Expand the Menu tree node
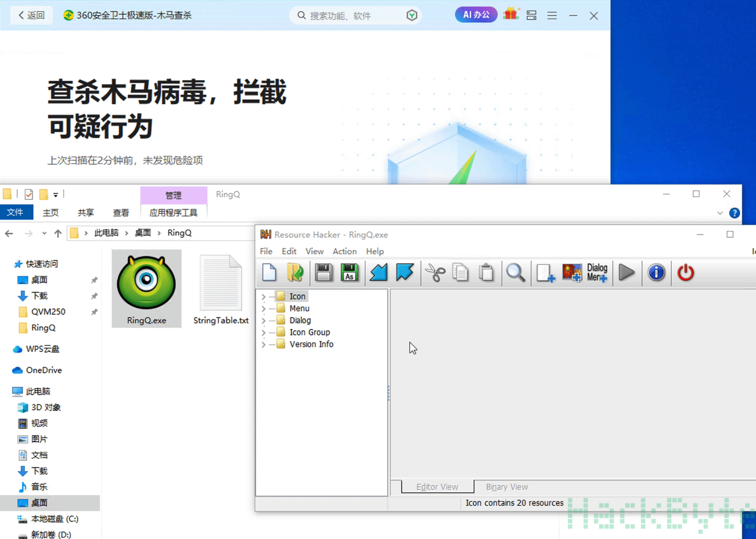This screenshot has height=539, width=756. click(264, 309)
